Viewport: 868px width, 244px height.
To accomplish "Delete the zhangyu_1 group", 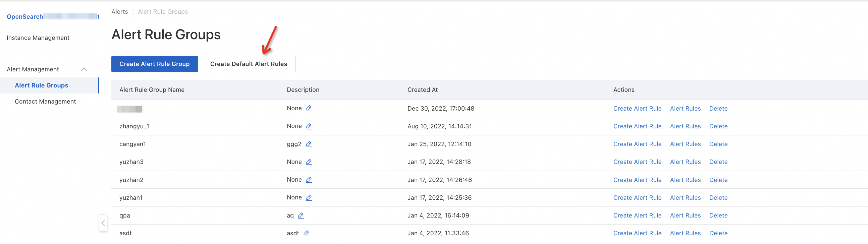I will coord(718,126).
